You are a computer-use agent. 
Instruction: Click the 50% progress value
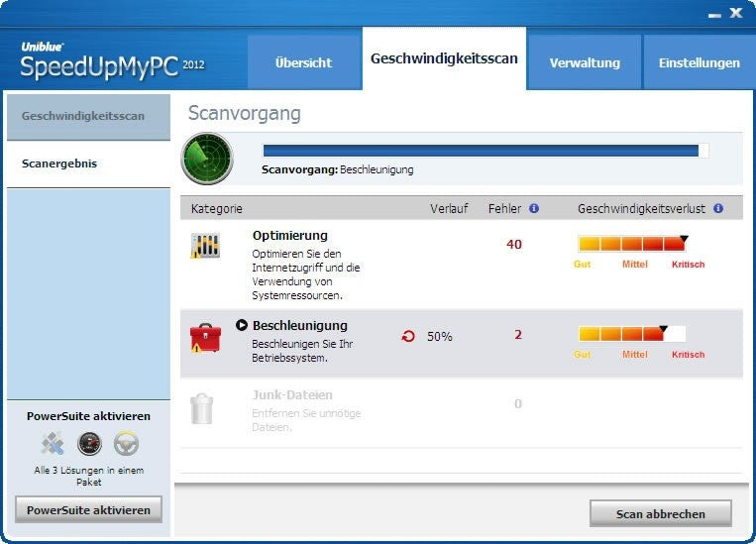tap(440, 337)
